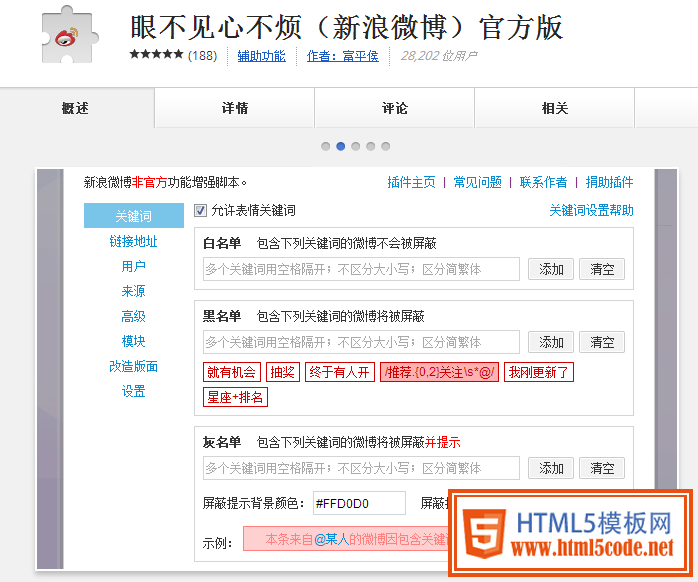Select the fourth screenshot carousel dot

[x=370, y=146]
